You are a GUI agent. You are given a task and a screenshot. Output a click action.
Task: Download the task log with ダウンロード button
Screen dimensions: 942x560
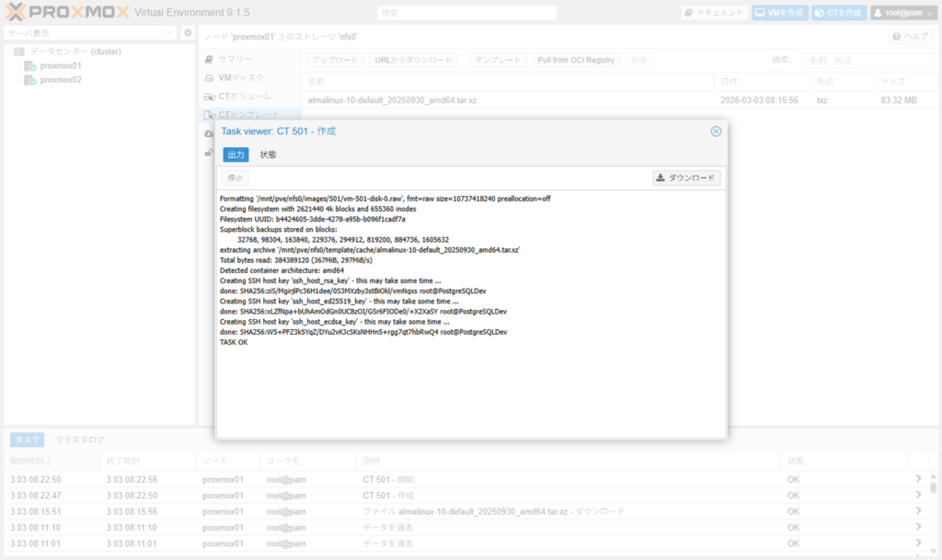[686, 177]
